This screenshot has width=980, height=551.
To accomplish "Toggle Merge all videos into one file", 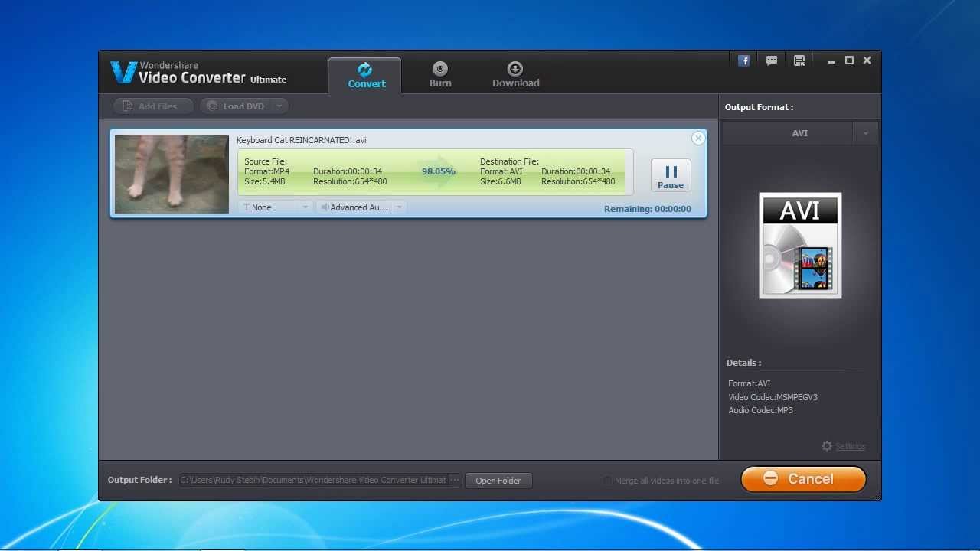I will (x=607, y=481).
